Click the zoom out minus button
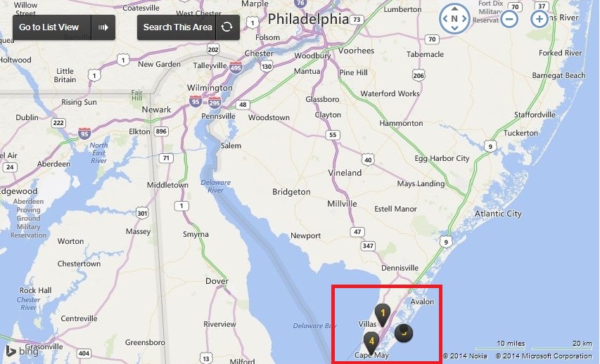 coord(510,18)
